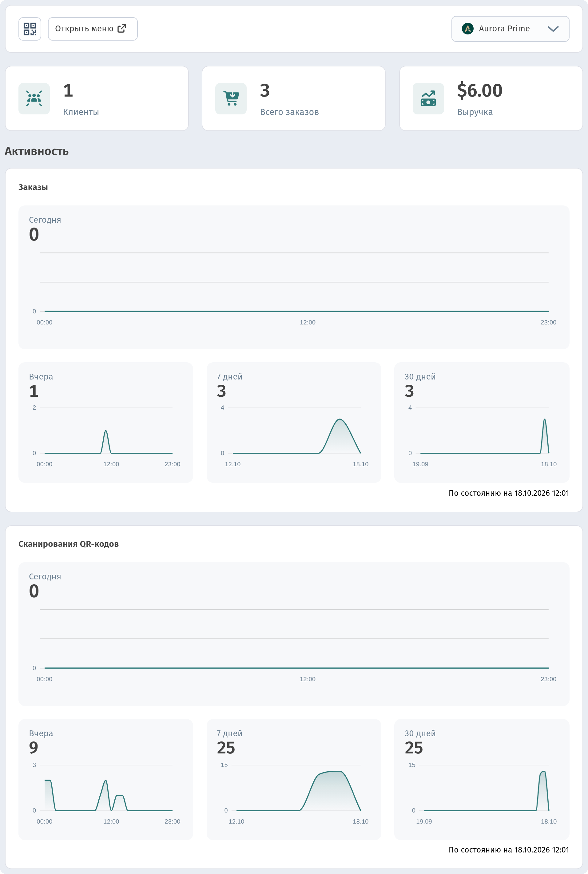Click the orders '7 дней' chart showing 3
This screenshot has height=874, width=588.
[x=294, y=422]
